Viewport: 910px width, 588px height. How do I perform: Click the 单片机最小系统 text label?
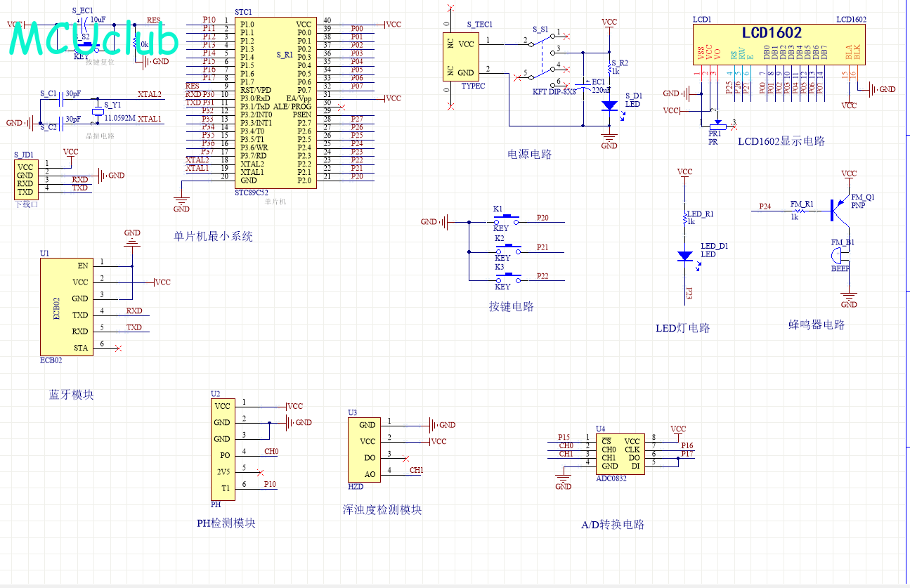tap(213, 237)
